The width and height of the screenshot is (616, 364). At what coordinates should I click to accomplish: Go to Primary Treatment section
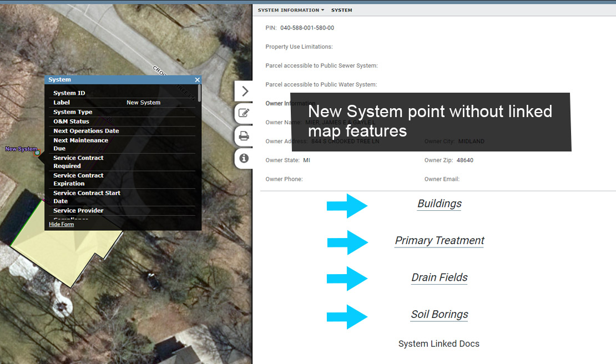pyautogui.click(x=439, y=241)
